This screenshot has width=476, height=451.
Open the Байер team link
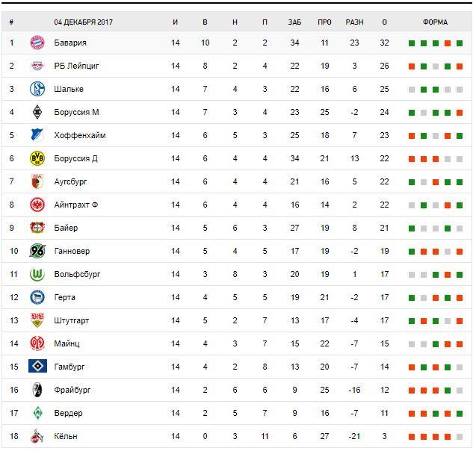pyautogui.click(x=66, y=228)
